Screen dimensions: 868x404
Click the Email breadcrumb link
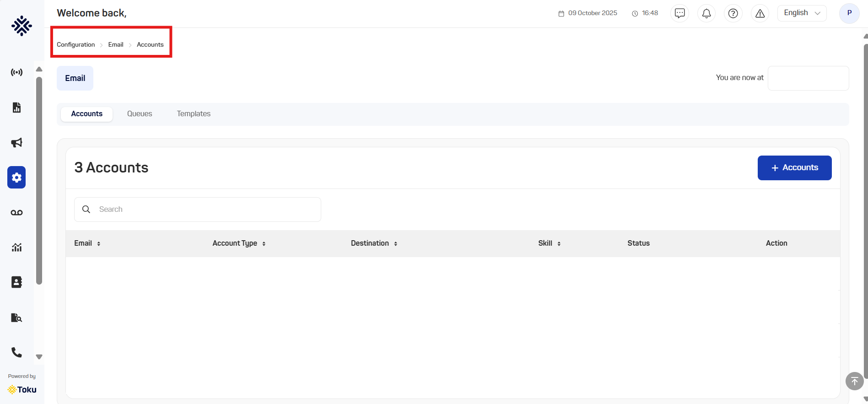click(116, 45)
